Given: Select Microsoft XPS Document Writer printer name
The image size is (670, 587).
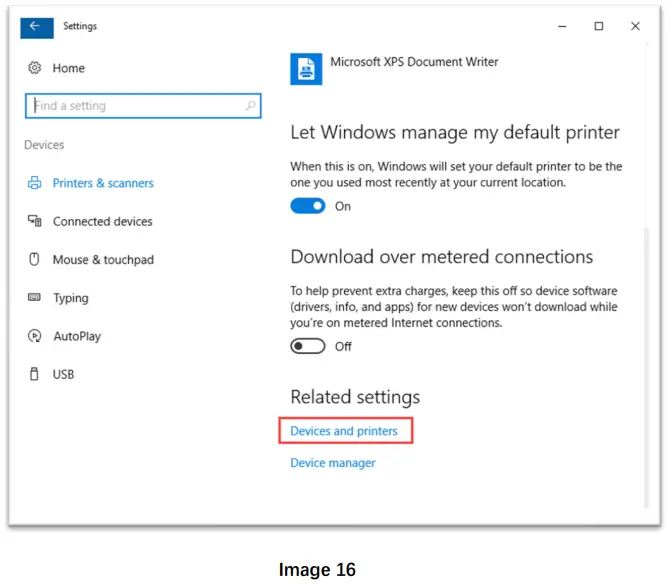Looking at the screenshot, I should click(x=414, y=62).
